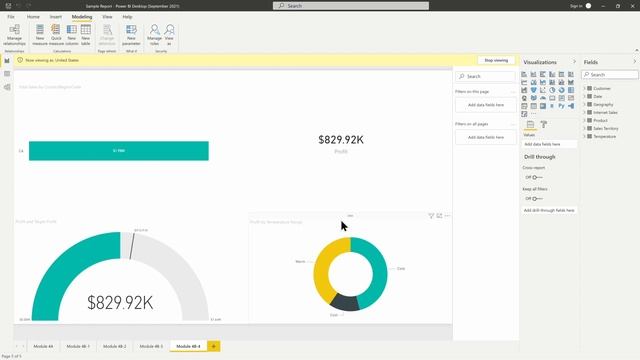This screenshot has height=360, width=640.
Task: Switch to Data view in left sidebar
Action: click(x=7, y=74)
